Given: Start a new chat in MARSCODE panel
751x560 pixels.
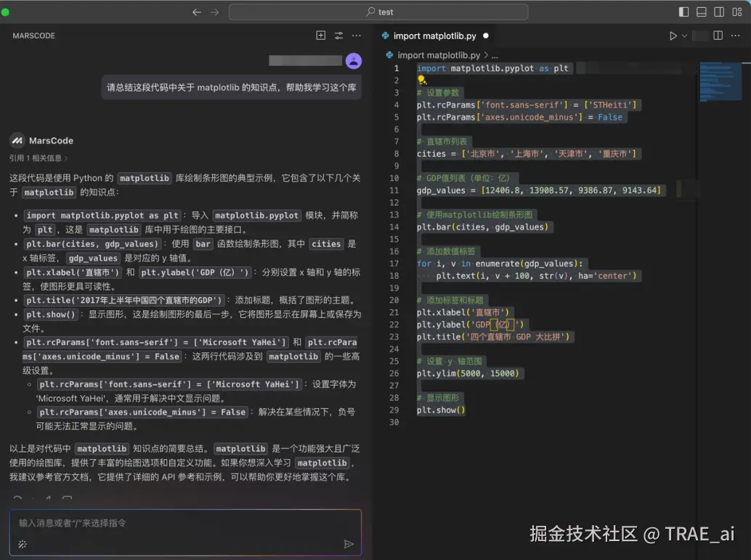Looking at the screenshot, I should click(x=320, y=35).
